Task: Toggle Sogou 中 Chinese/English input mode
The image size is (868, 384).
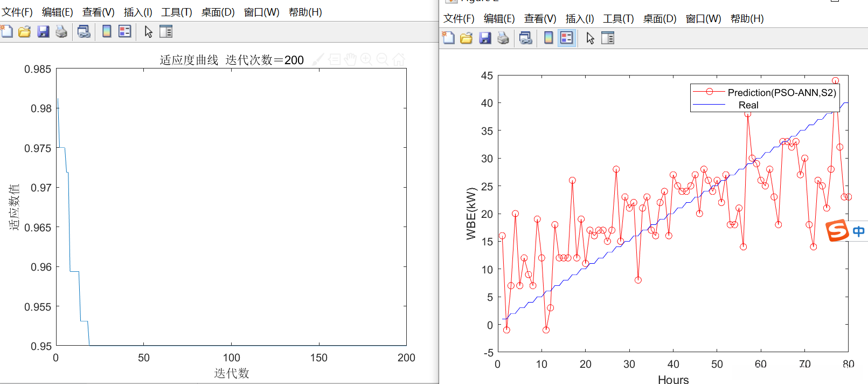Action: tap(858, 231)
